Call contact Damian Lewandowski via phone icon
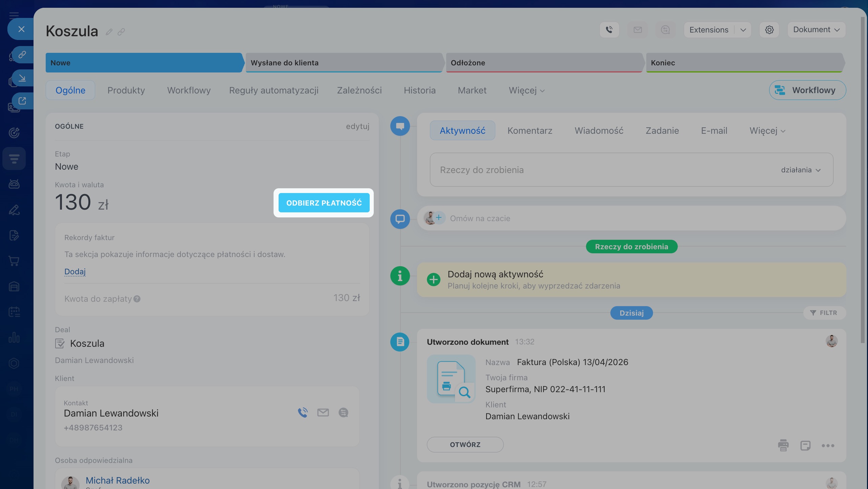Image resolution: width=868 pixels, height=489 pixels. coord(303,412)
